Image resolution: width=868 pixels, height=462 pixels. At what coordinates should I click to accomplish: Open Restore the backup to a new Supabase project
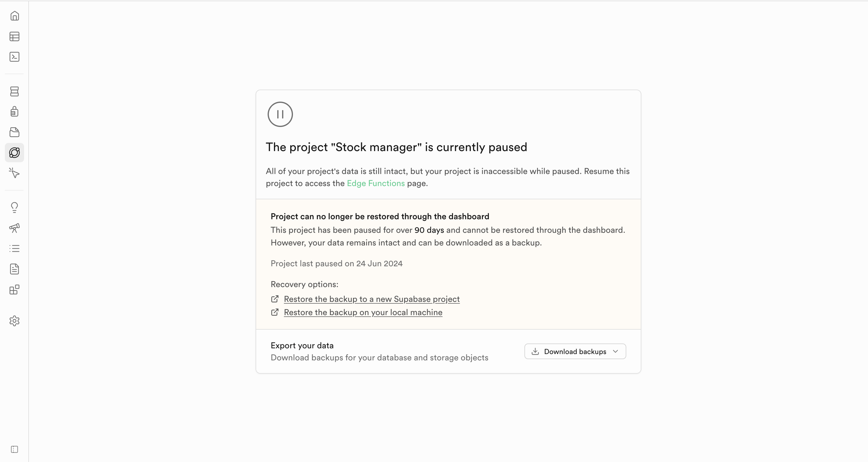372,299
